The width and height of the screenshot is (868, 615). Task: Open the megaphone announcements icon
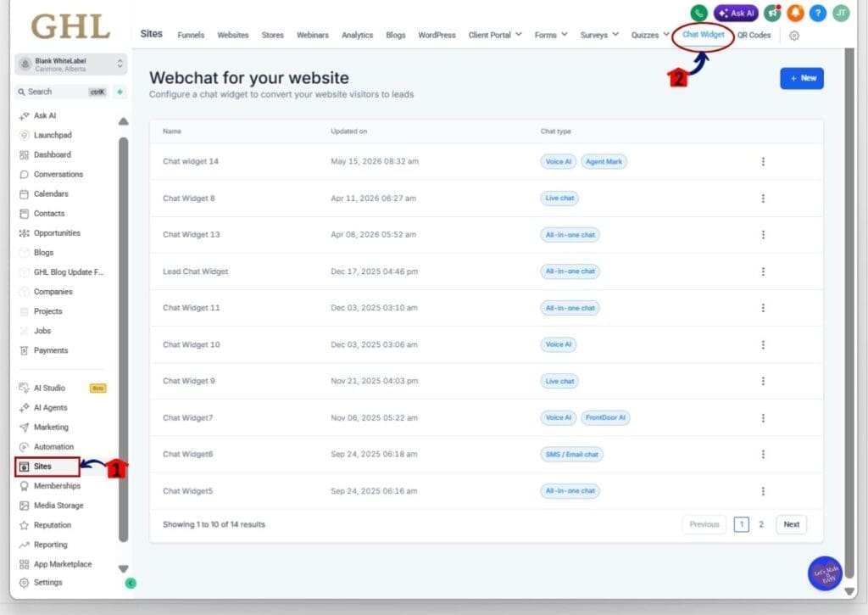point(772,13)
